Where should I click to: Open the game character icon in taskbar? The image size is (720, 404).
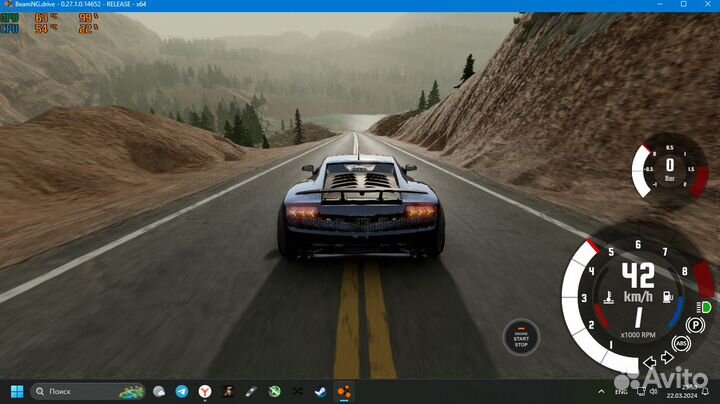228,392
